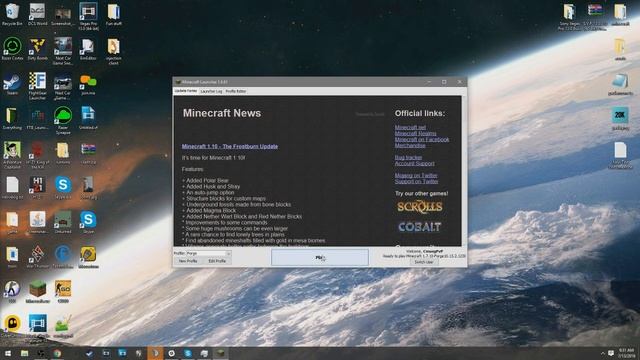Select the FTB Launcher desktop icon
640x360 pixels.
pyautogui.click(x=38, y=119)
